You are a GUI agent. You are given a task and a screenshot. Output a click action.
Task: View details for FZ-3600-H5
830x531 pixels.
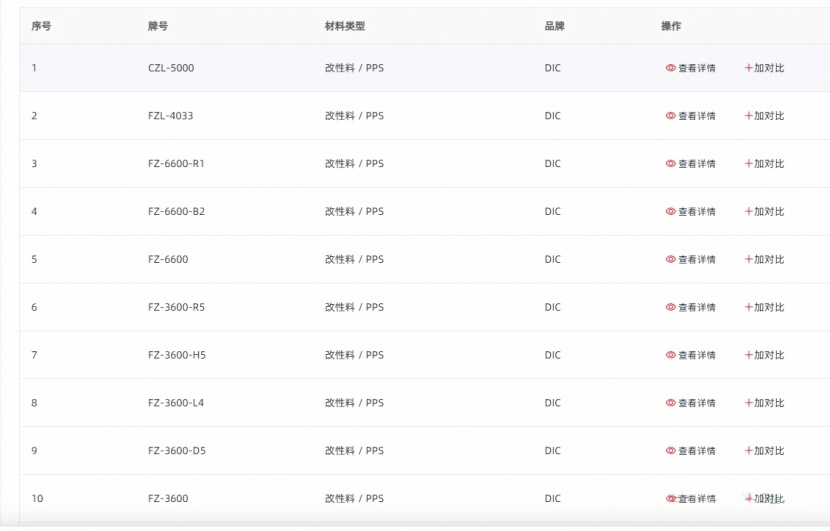point(690,355)
